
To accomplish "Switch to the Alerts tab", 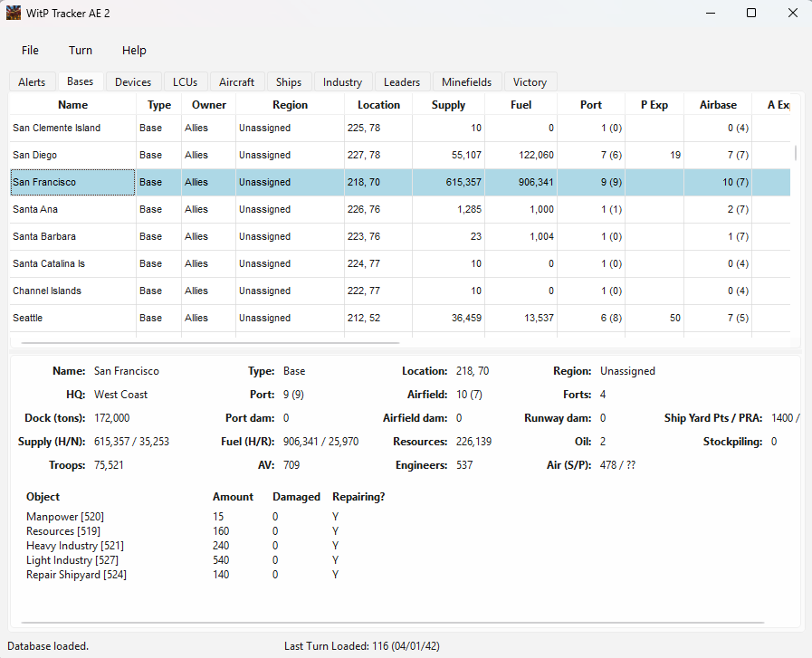I will click(32, 82).
